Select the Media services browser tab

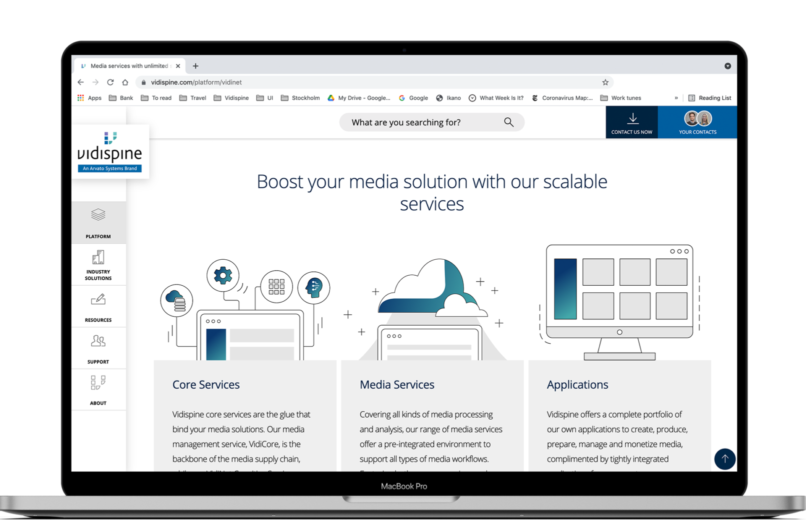128,66
